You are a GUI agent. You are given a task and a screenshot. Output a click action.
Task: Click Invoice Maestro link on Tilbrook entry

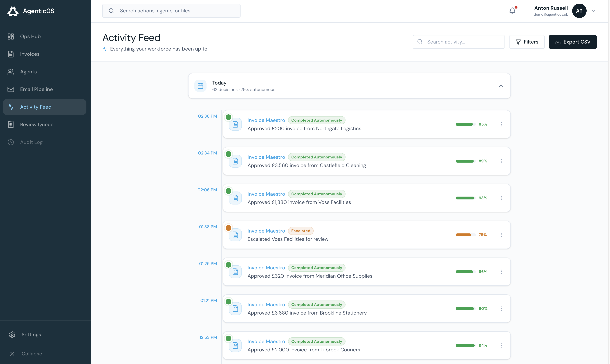266,342
